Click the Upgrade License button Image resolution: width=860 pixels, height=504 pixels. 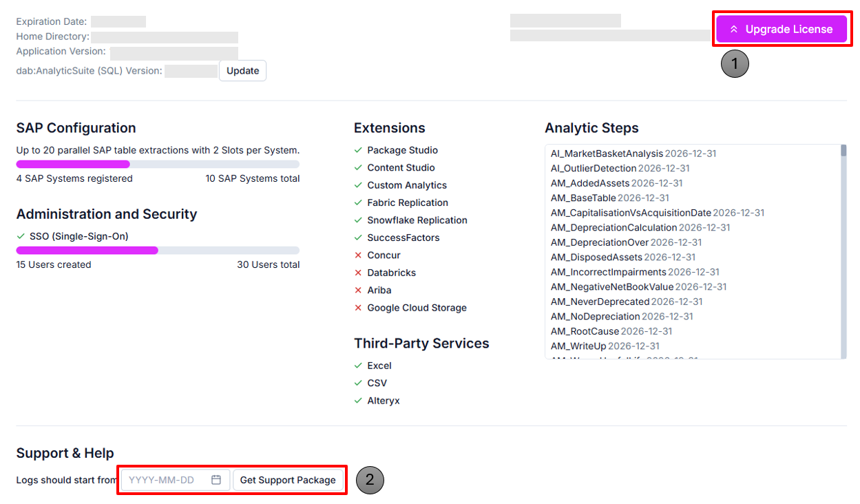tap(782, 29)
